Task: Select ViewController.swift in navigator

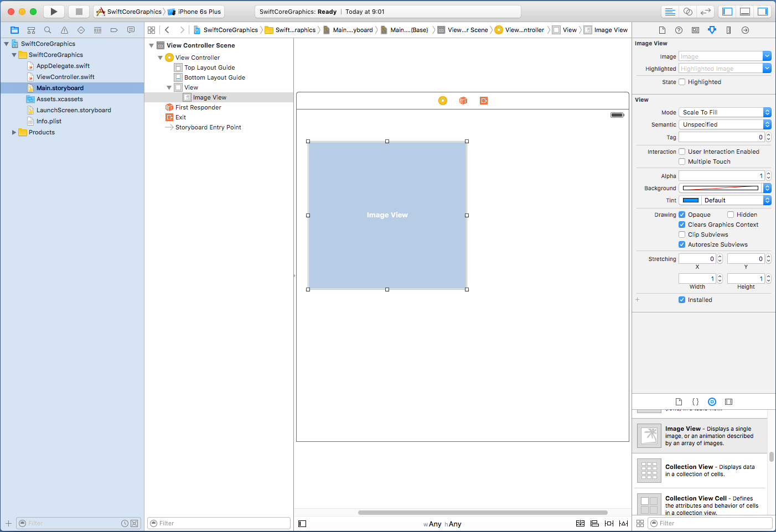Action: pos(65,77)
